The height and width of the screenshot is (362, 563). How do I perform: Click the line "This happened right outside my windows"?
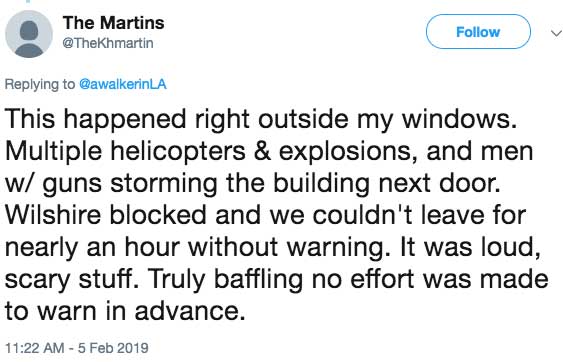(258, 119)
